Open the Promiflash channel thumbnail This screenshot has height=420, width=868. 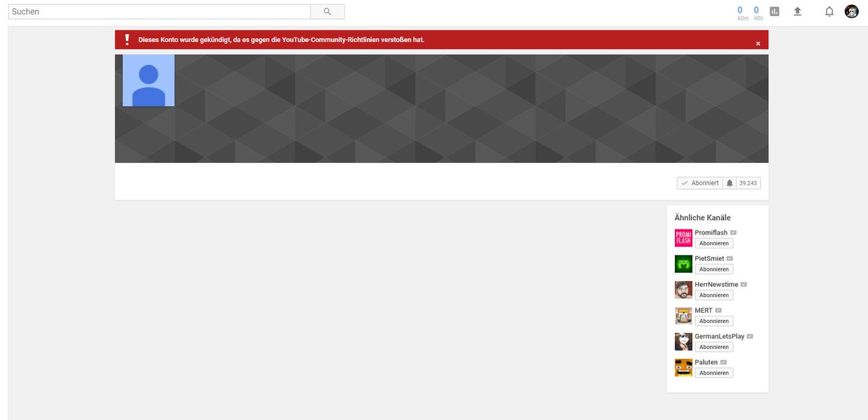pyautogui.click(x=684, y=238)
